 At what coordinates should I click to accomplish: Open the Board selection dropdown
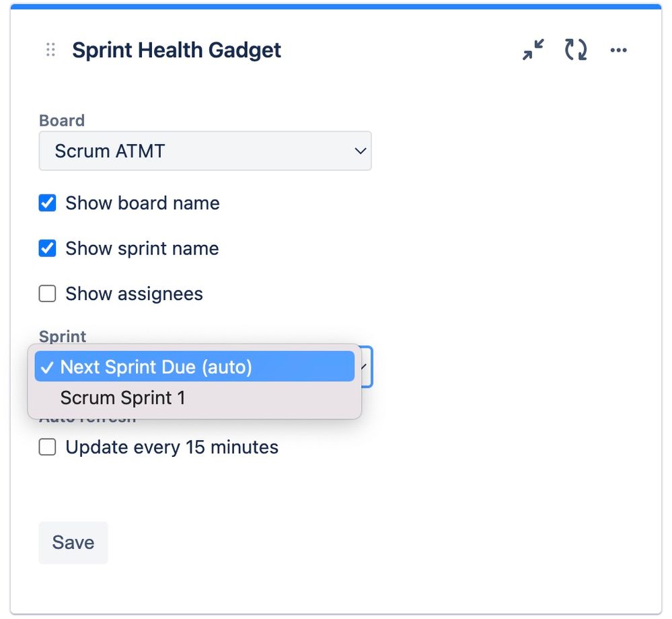click(205, 151)
